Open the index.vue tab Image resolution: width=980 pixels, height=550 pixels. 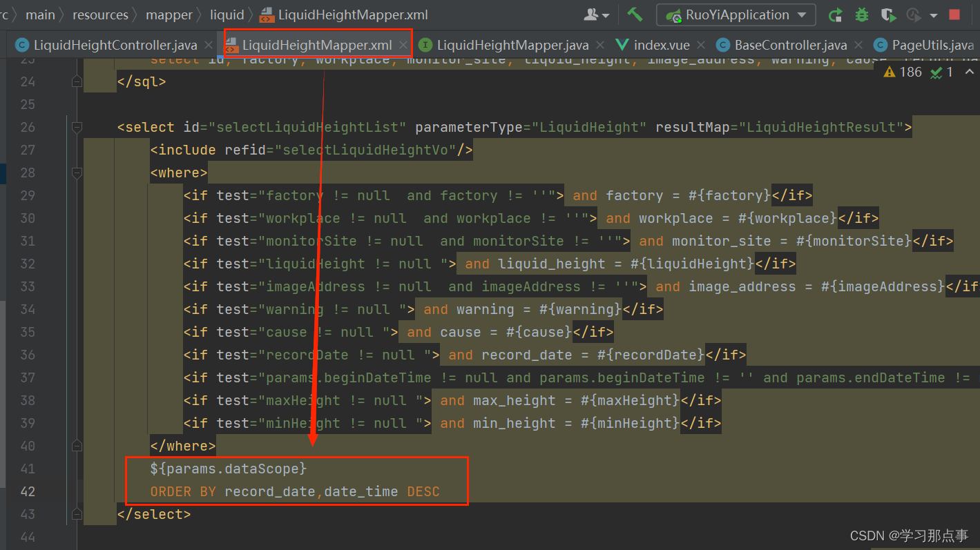tap(662, 46)
